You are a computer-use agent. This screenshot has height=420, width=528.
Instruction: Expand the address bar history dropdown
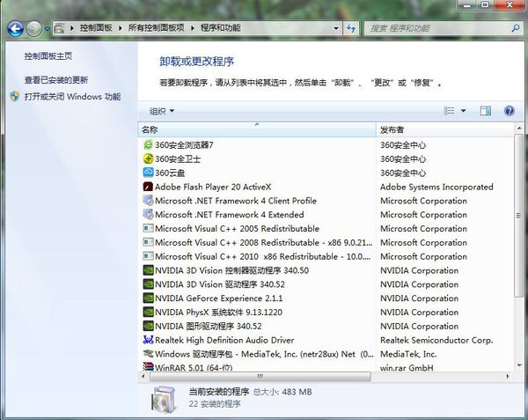[x=336, y=29]
